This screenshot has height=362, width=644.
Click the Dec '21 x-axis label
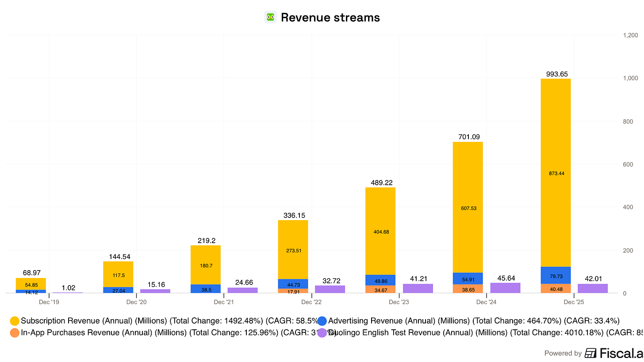[224, 302]
